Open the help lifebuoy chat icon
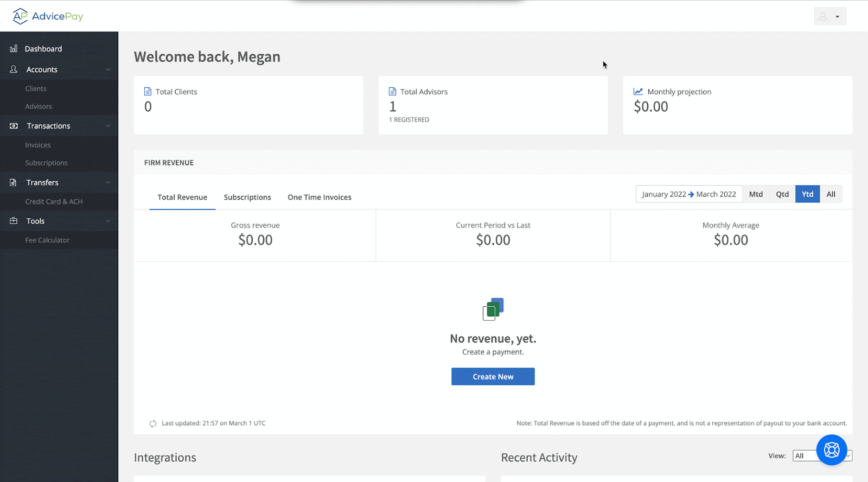Image resolution: width=868 pixels, height=482 pixels. point(831,450)
